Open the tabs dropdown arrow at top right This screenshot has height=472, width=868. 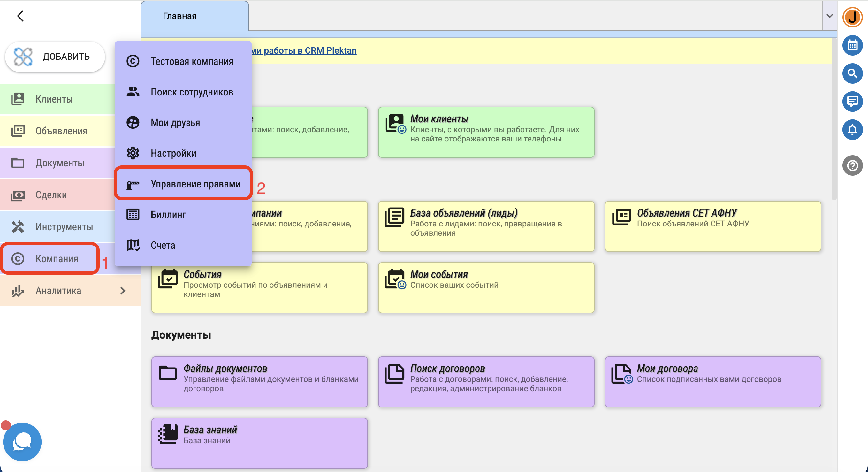829,16
